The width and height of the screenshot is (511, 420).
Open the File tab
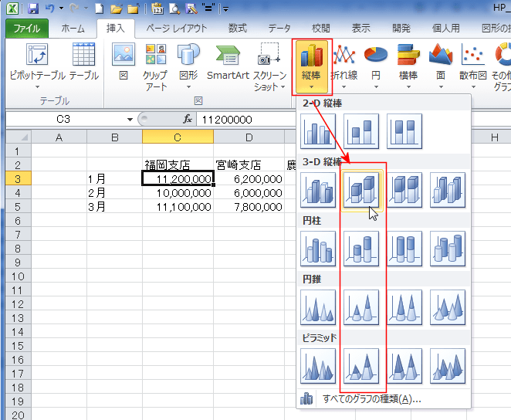pyautogui.click(x=27, y=29)
